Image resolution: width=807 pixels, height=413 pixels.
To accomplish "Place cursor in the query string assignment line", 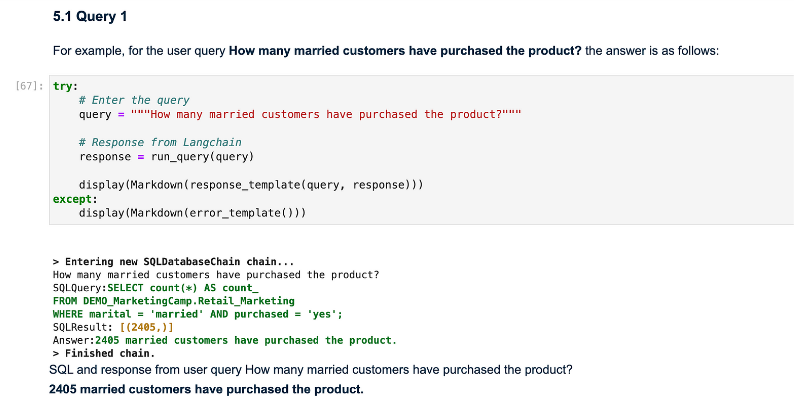I will tap(300, 114).
